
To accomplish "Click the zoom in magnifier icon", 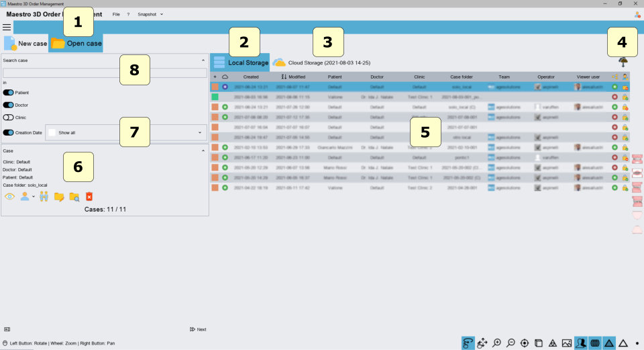I will click(496, 343).
